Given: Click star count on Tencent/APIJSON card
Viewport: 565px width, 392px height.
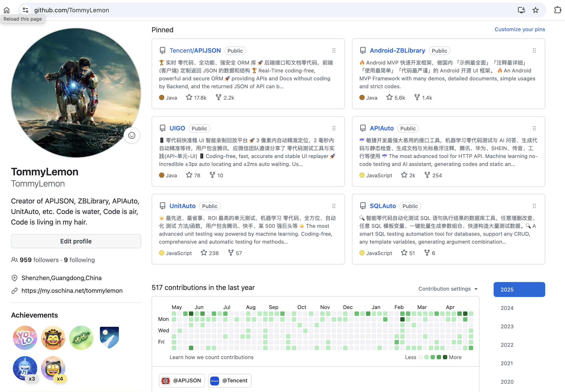Looking at the screenshot, I should [x=196, y=98].
